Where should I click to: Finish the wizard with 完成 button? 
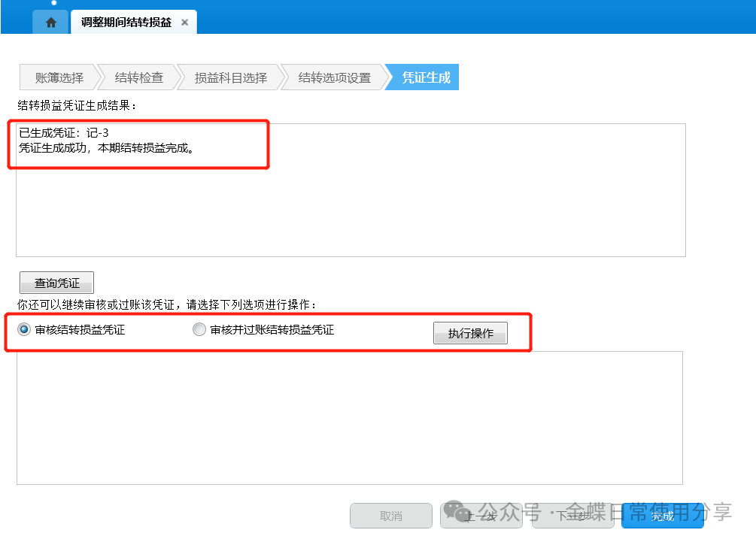click(x=662, y=516)
